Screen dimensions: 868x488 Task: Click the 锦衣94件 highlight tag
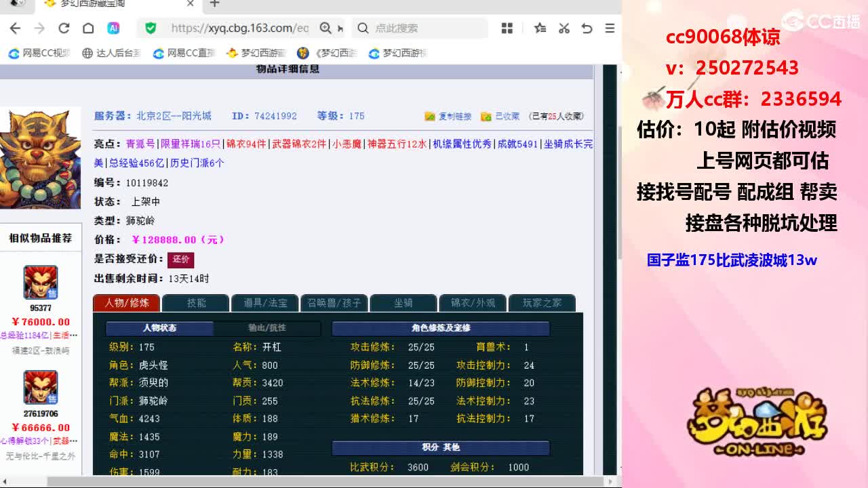(x=246, y=144)
